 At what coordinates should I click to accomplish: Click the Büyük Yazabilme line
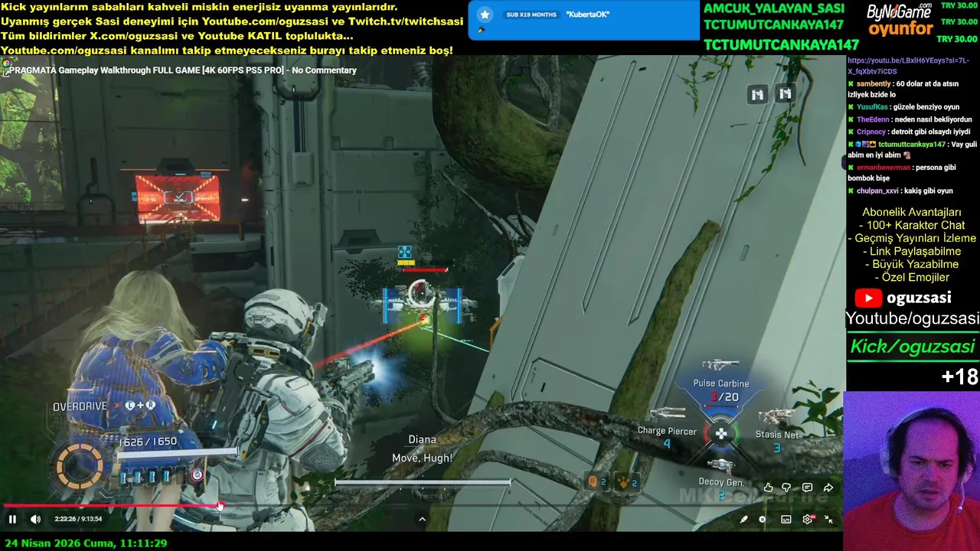pos(911,264)
